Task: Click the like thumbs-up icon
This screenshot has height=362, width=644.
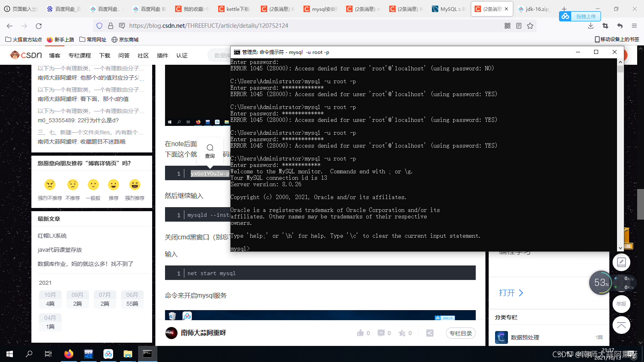Action: pos(360,333)
